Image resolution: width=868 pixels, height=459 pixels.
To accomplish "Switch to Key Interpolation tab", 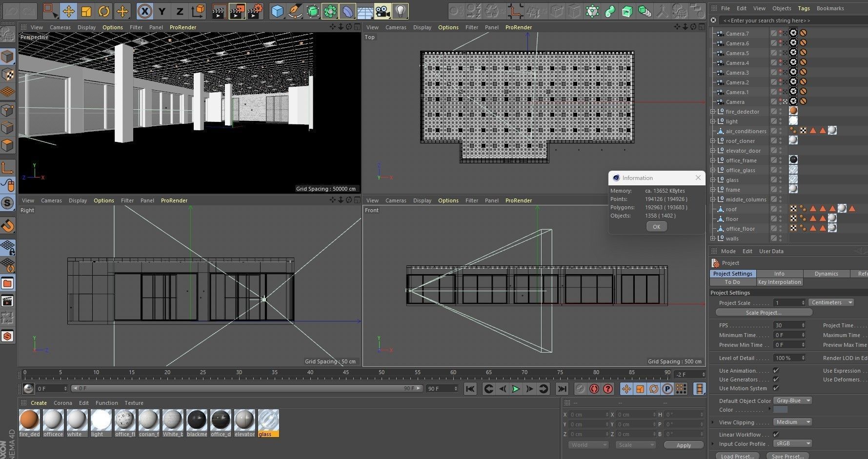I will pyautogui.click(x=779, y=282).
